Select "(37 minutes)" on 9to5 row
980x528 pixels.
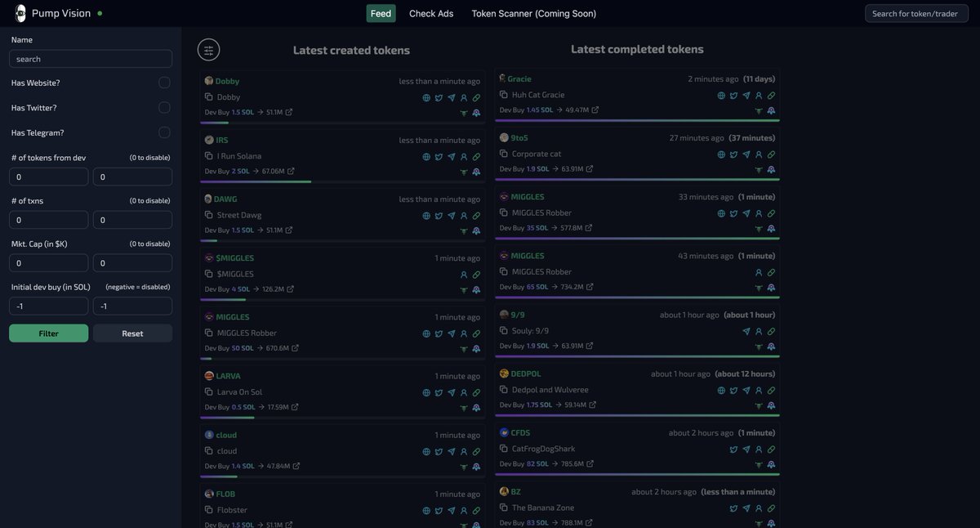pos(752,137)
